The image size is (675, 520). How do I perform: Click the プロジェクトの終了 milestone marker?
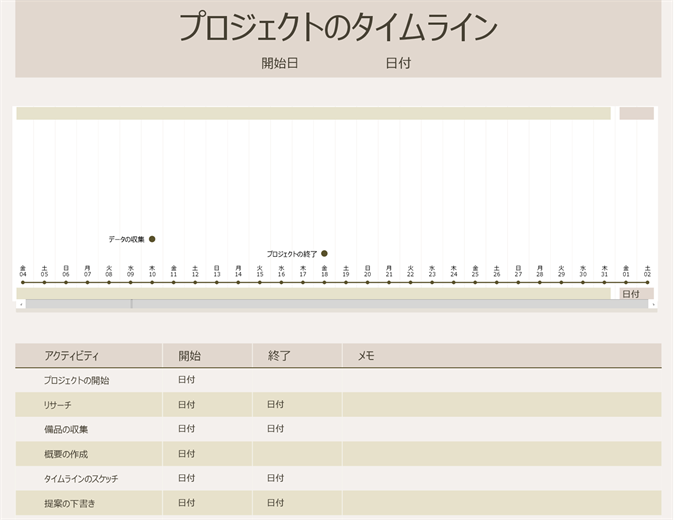325,254
